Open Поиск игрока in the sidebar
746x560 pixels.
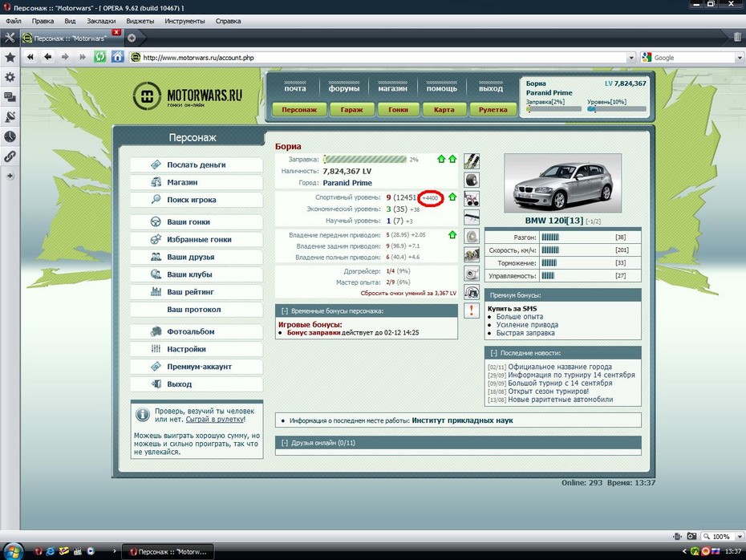[197, 200]
